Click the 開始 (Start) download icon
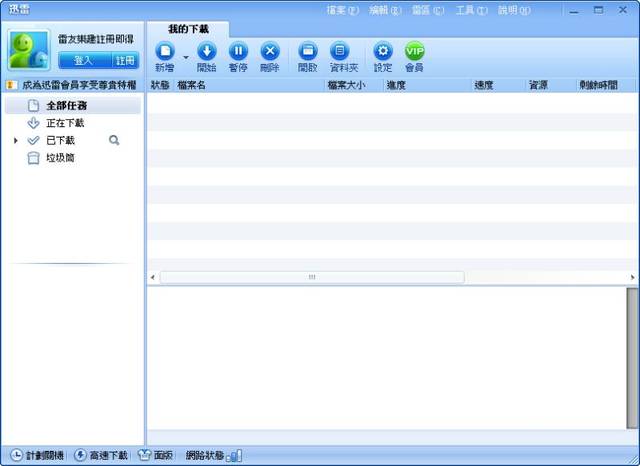This screenshot has width=640, height=466. pyautogui.click(x=207, y=51)
